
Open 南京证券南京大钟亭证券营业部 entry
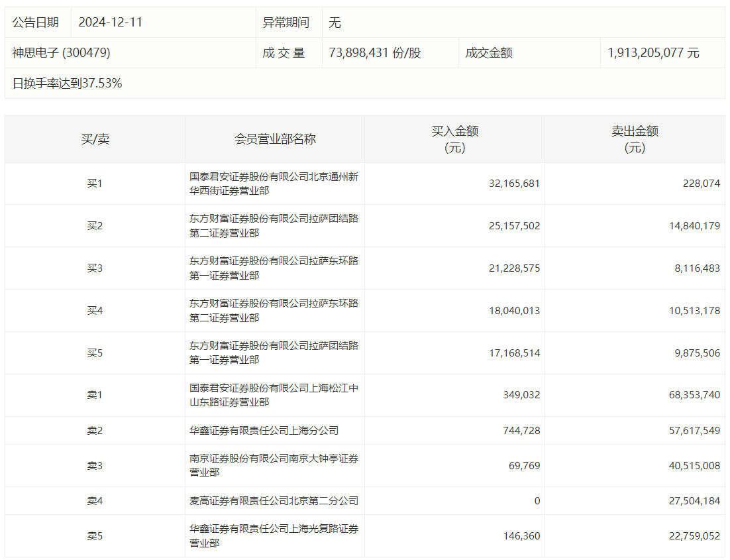pyautogui.click(x=274, y=465)
